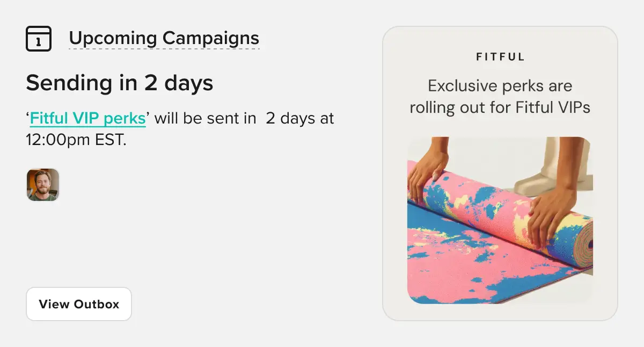Click 'will be sent in' description text
644x347 pixels.
(x=206, y=118)
